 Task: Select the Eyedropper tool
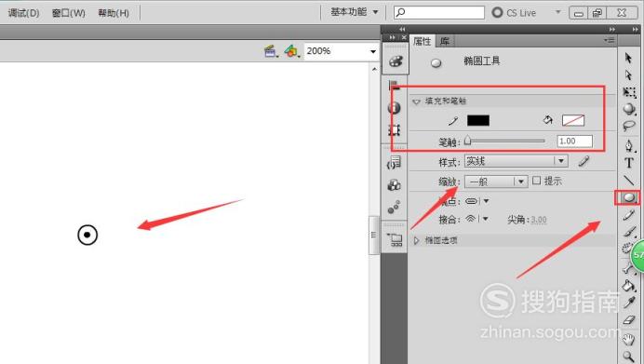(629, 303)
